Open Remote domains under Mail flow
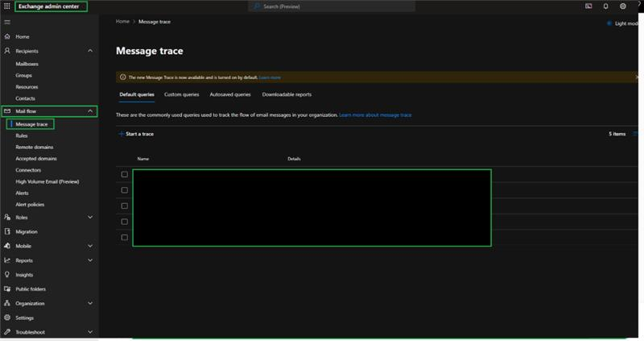Screen dimensions: 644x341 (x=35, y=147)
